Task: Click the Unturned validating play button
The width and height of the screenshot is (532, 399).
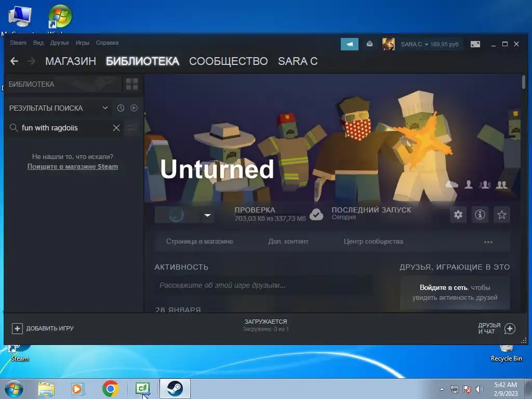Action: [x=177, y=215]
